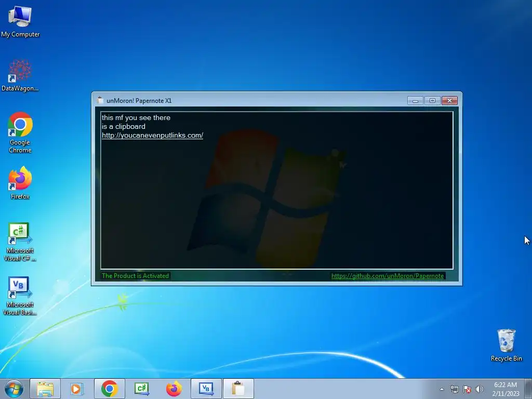Maximize the Papernote X1 window
This screenshot has width=532, height=399.
pos(432,100)
